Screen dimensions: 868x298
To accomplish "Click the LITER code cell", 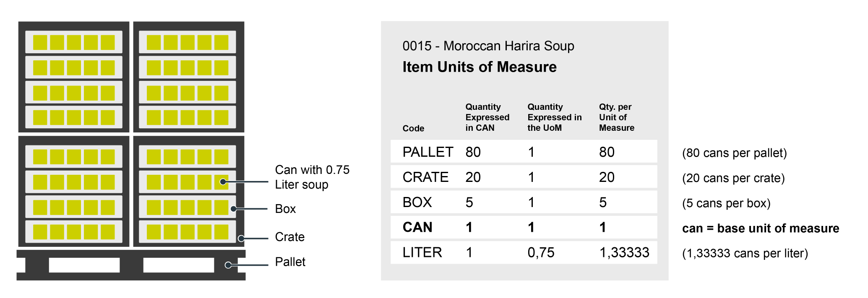I will click(x=422, y=252).
